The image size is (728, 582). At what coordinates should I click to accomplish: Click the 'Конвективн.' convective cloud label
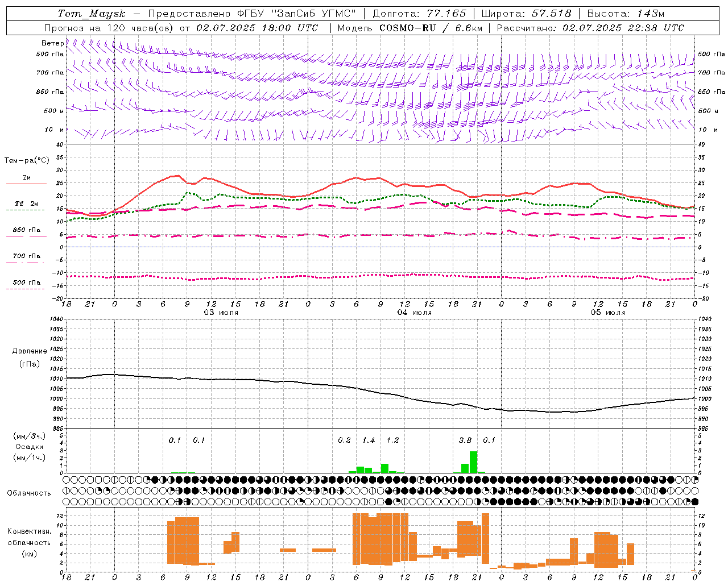click(x=29, y=531)
